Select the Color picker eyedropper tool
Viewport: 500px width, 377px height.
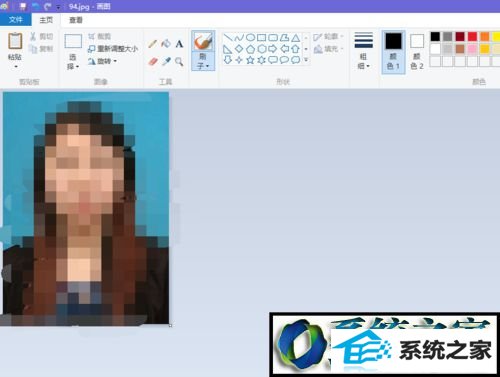click(166, 61)
